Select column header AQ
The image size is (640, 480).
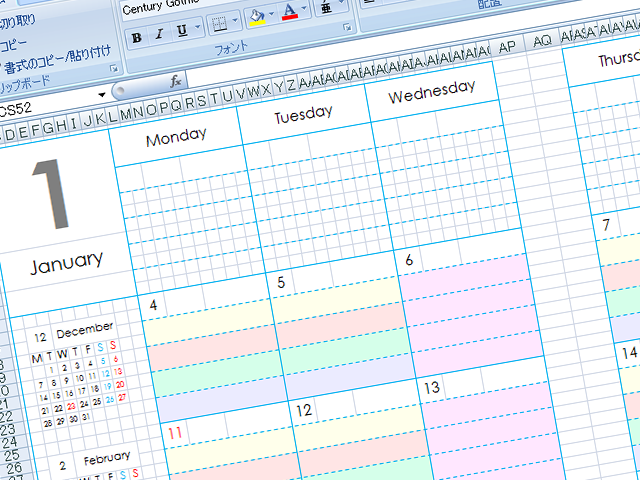pos(542,41)
